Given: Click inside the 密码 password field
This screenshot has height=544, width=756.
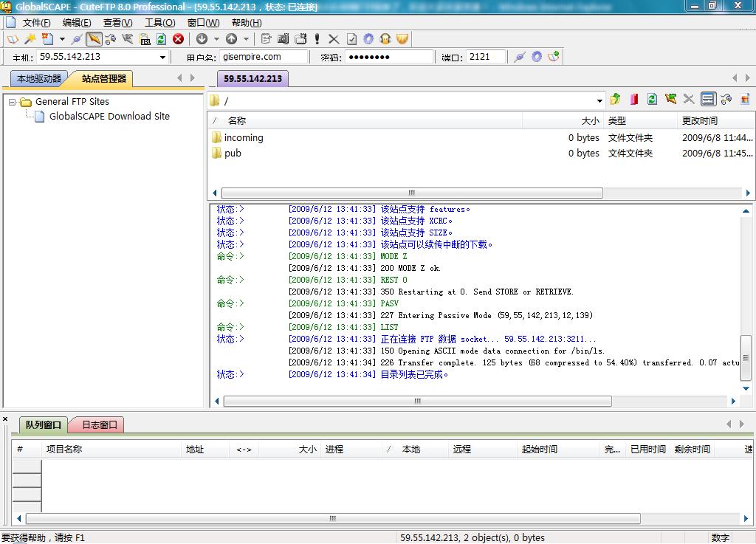Looking at the screenshot, I should 388,57.
